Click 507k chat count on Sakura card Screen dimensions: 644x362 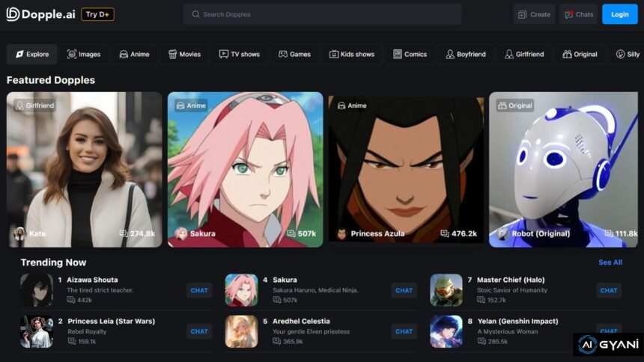[x=302, y=233]
